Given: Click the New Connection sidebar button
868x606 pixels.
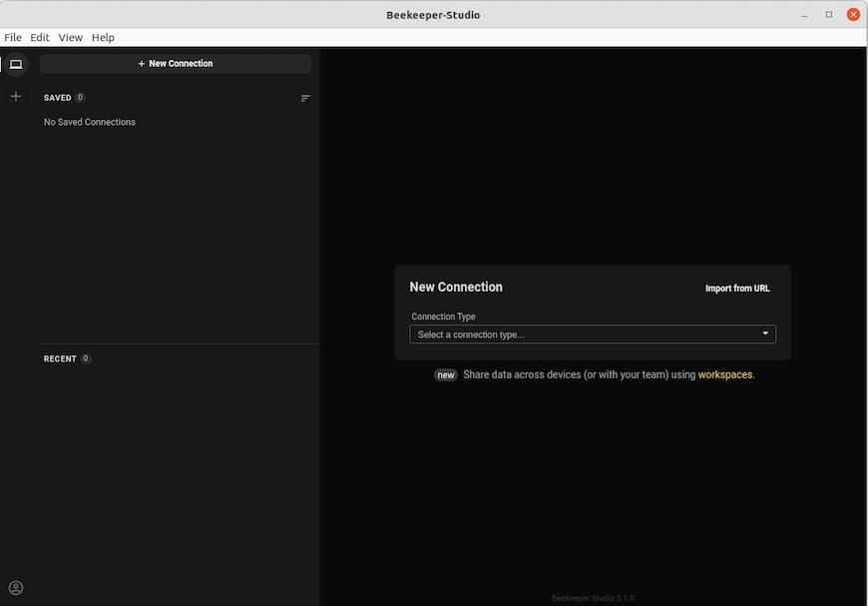Looking at the screenshot, I should coord(176,64).
